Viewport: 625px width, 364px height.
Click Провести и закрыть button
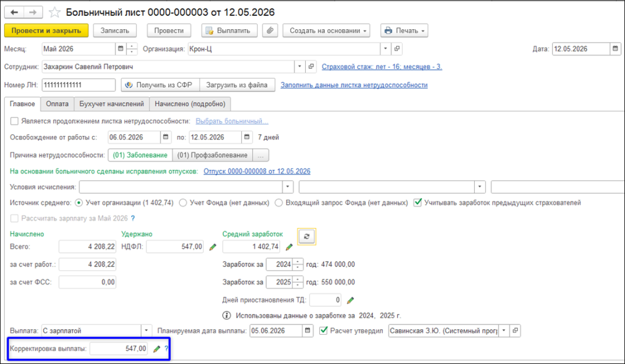(46, 30)
